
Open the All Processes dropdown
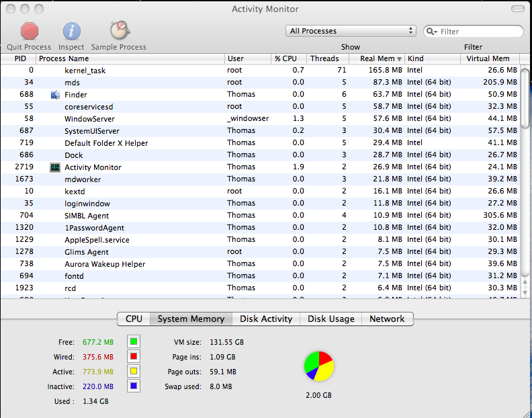(x=351, y=31)
